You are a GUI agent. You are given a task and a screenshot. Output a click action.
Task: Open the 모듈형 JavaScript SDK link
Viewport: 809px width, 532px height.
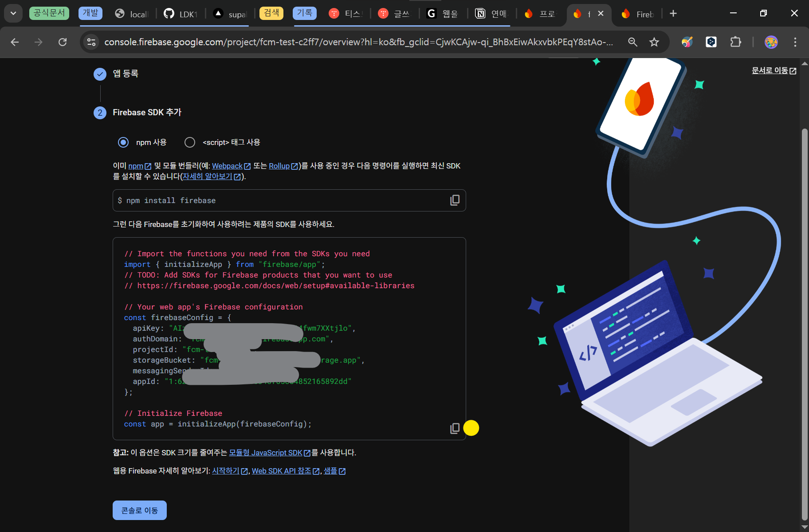click(x=270, y=453)
